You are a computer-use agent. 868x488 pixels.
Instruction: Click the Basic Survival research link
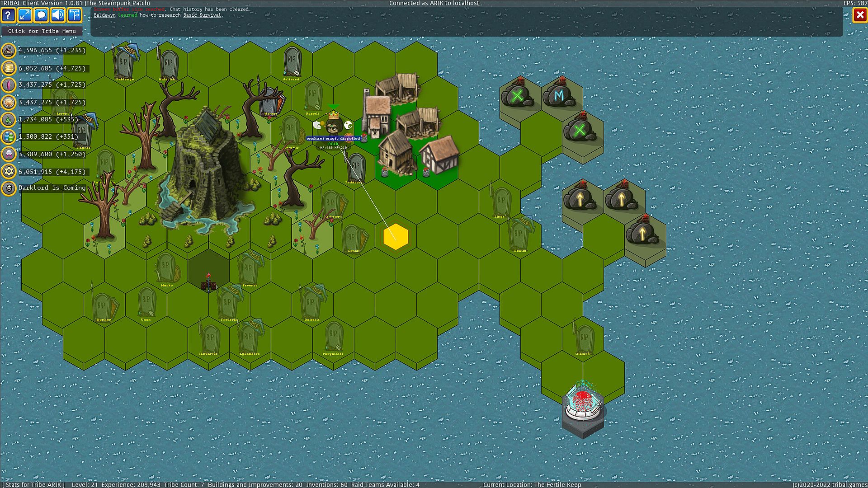[x=202, y=15]
